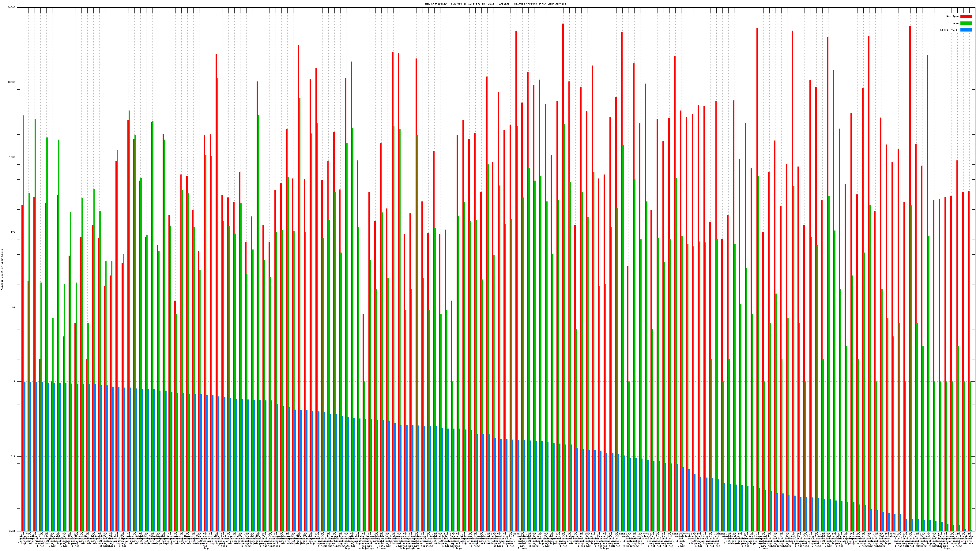Click the 100000 y-axis tick label
Viewport: 980px width, 551px height.
coord(11,8)
